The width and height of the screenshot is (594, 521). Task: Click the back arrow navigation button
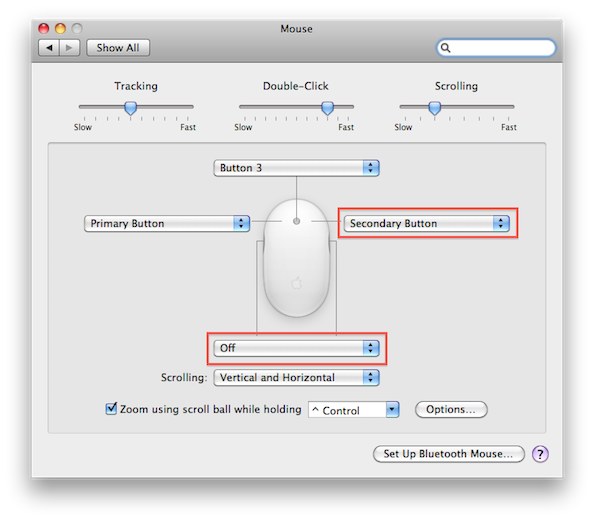[49, 48]
